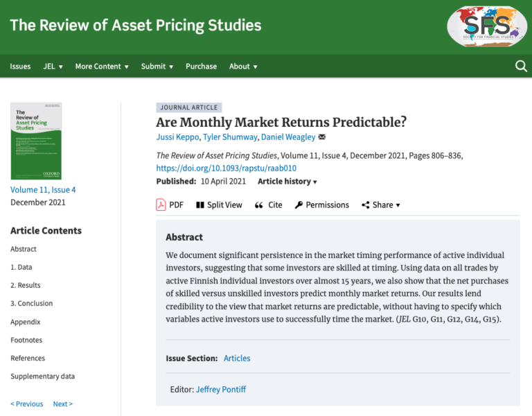Click the author email envelope icon

(322, 137)
